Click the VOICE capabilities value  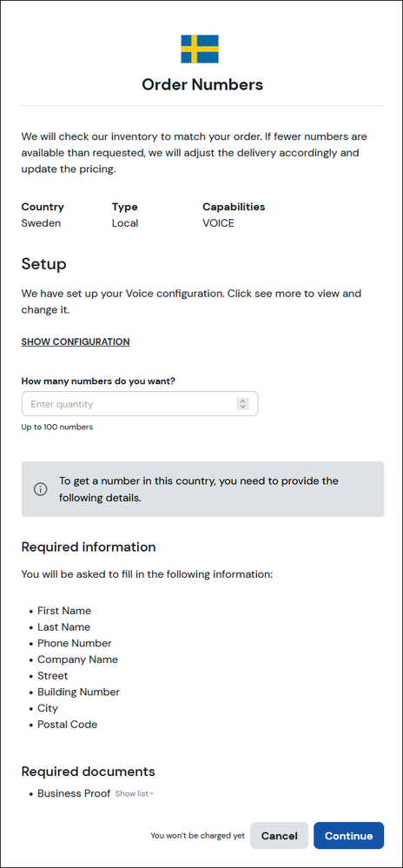[218, 223]
